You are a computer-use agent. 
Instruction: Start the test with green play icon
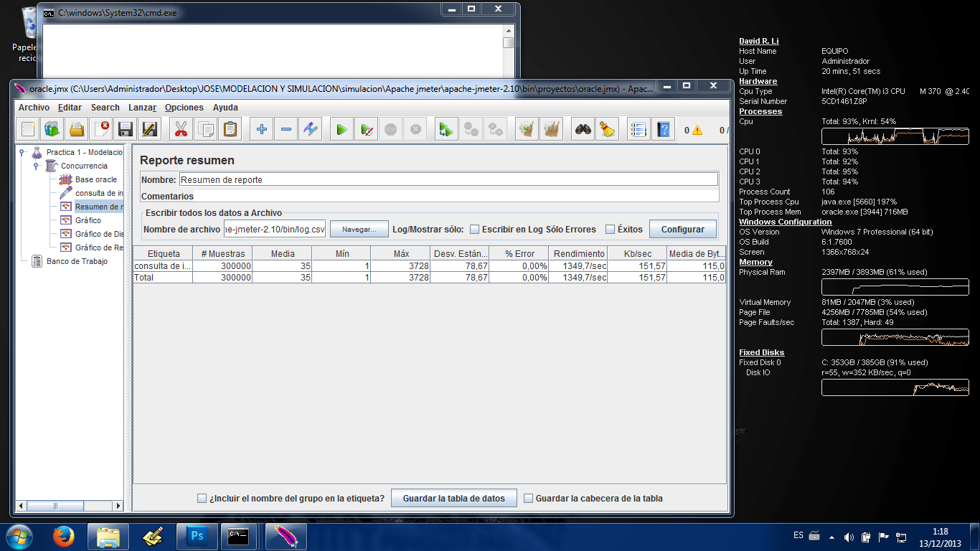pos(341,129)
